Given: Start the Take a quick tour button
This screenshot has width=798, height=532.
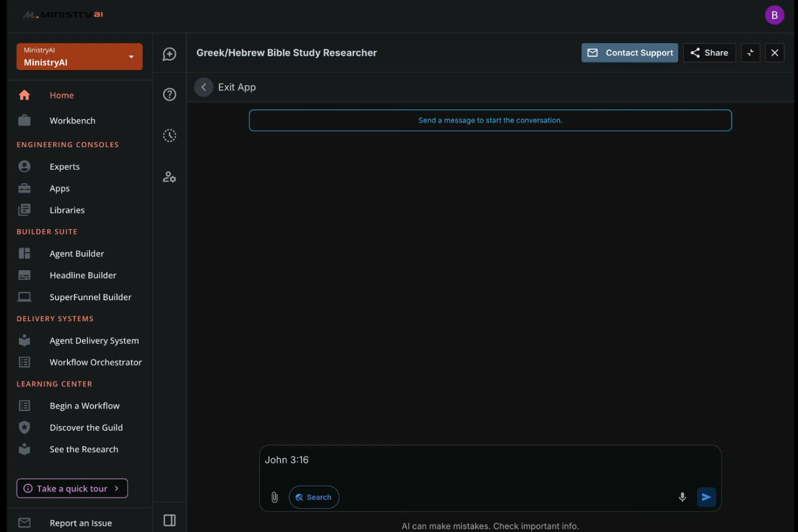Looking at the screenshot, I should click(x=72, y=488).
